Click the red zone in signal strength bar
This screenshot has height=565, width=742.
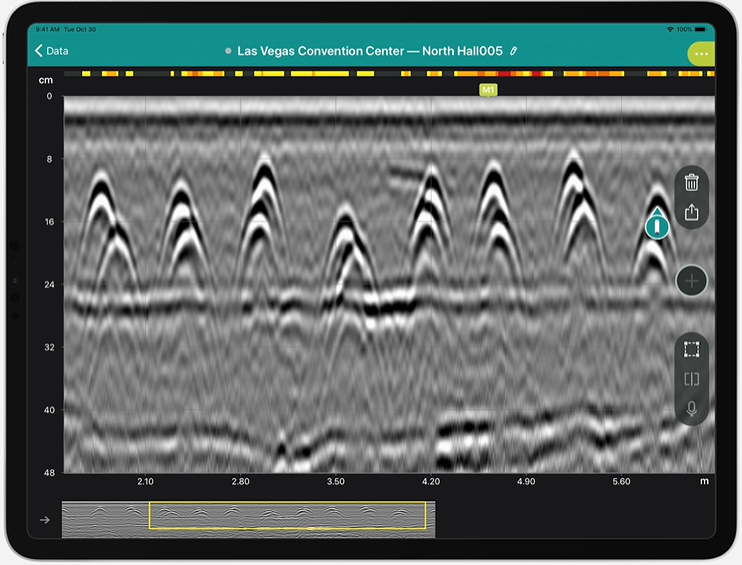click(x=504, y=74)
